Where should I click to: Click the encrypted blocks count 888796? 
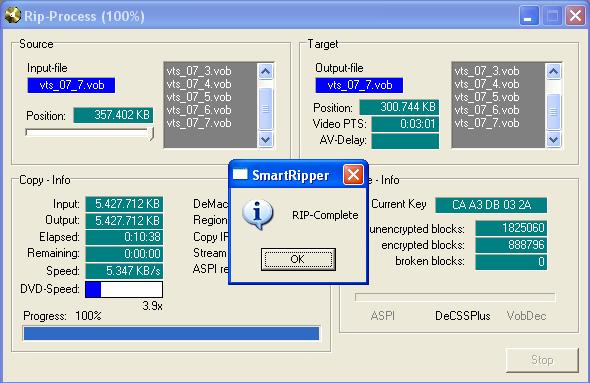tap(511, 245)
